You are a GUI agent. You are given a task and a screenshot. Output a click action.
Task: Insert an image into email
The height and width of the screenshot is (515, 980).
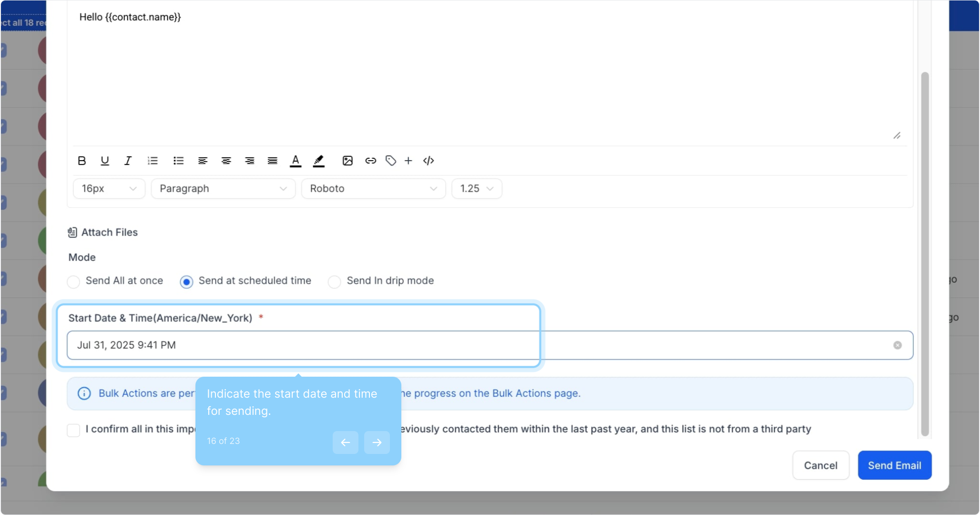pyautogui.click(x=347, y=161)
